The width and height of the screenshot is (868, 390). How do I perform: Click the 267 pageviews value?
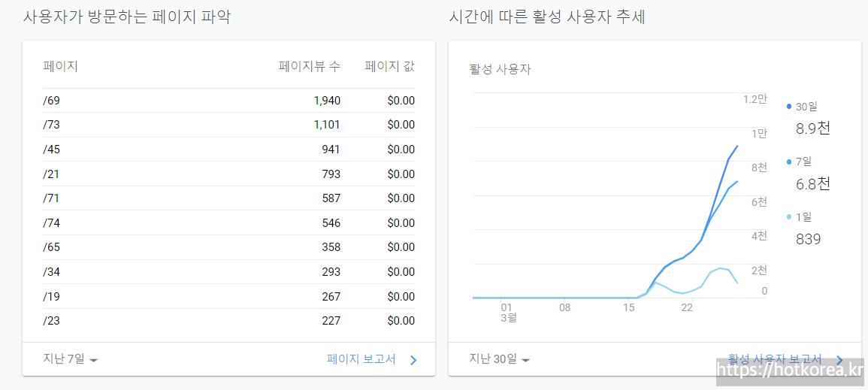331,297
